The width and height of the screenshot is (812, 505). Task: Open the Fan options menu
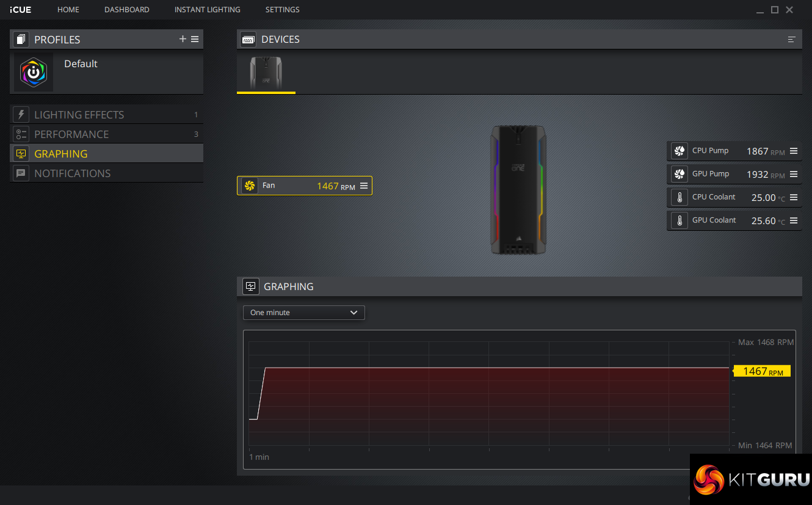tap(364, 186)
